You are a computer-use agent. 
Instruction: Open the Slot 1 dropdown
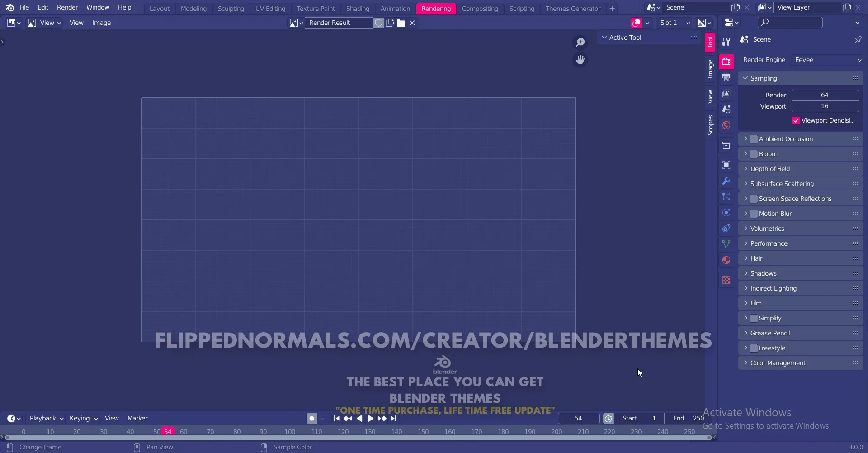(675, 23)
